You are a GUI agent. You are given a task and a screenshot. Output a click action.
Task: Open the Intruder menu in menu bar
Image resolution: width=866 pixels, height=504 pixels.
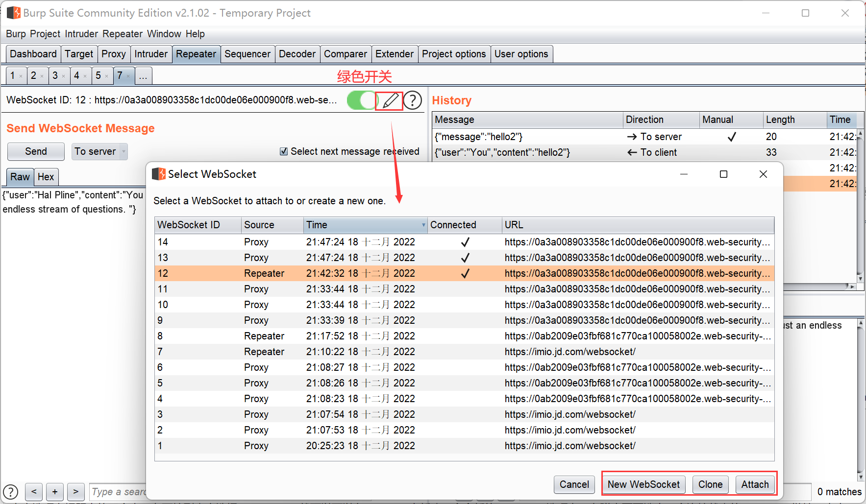pyautogui.click(x=81, y=34)
